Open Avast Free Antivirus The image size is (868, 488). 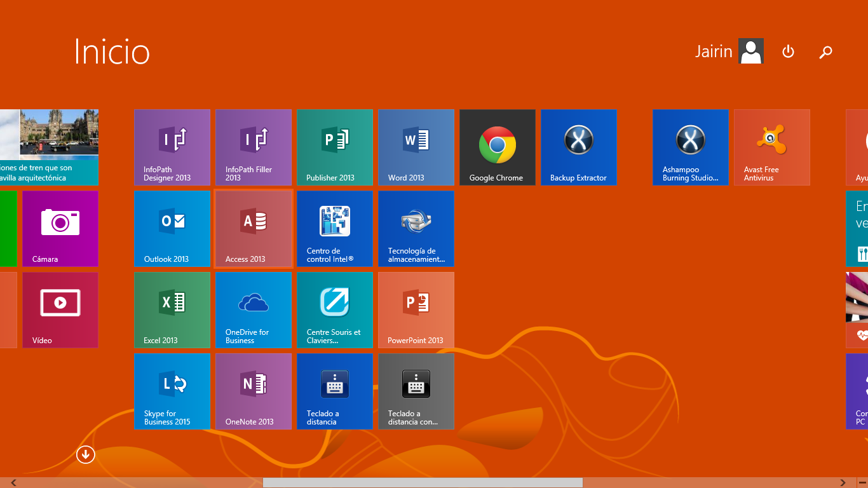tap(772, 147)
